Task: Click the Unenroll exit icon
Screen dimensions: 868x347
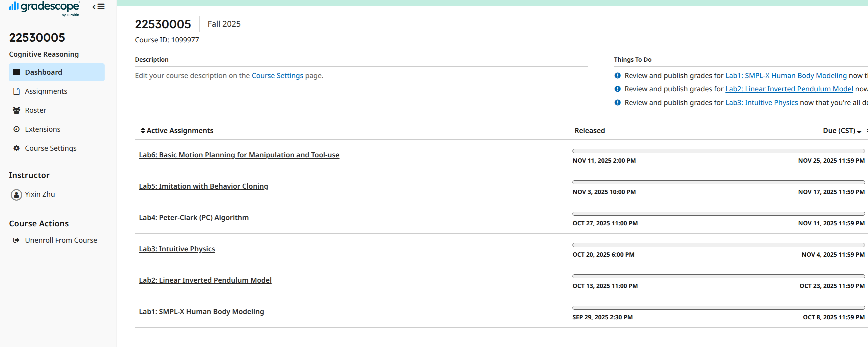Action: coord(16,240)
